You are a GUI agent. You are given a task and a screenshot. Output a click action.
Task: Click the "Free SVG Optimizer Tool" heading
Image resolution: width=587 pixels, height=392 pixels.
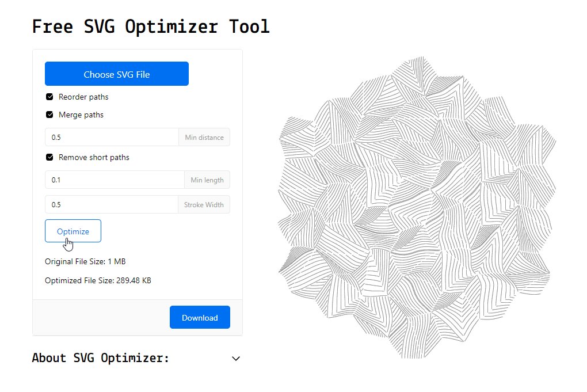coord(151,26)
